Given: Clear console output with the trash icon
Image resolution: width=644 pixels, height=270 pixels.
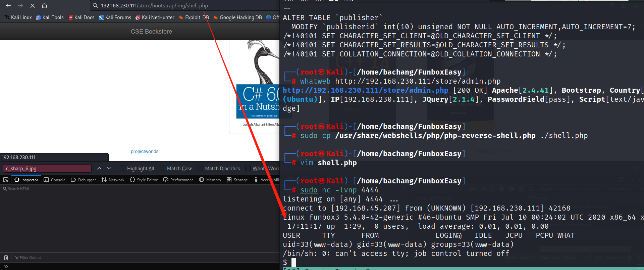Looking at the screenshot, I should (6, 258).
